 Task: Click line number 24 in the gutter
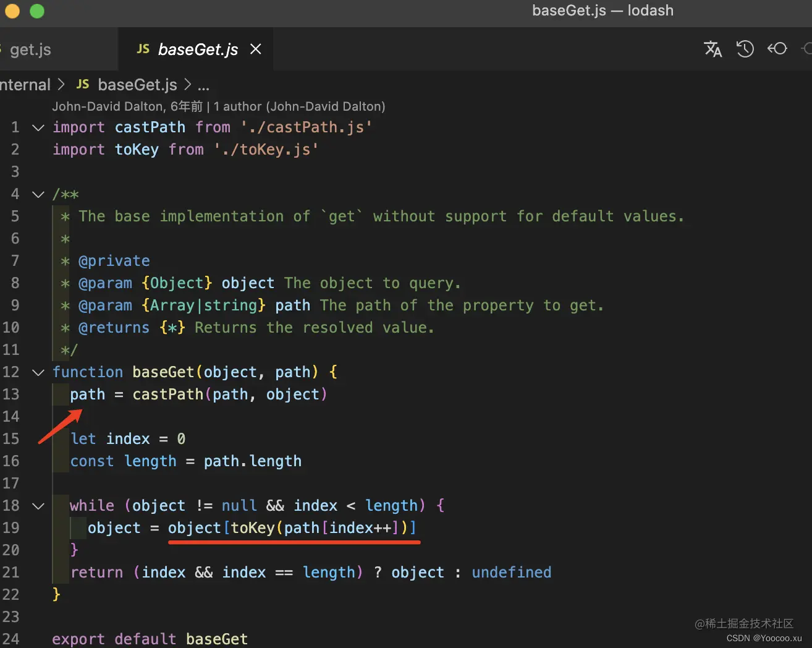(x=11, y=639)
